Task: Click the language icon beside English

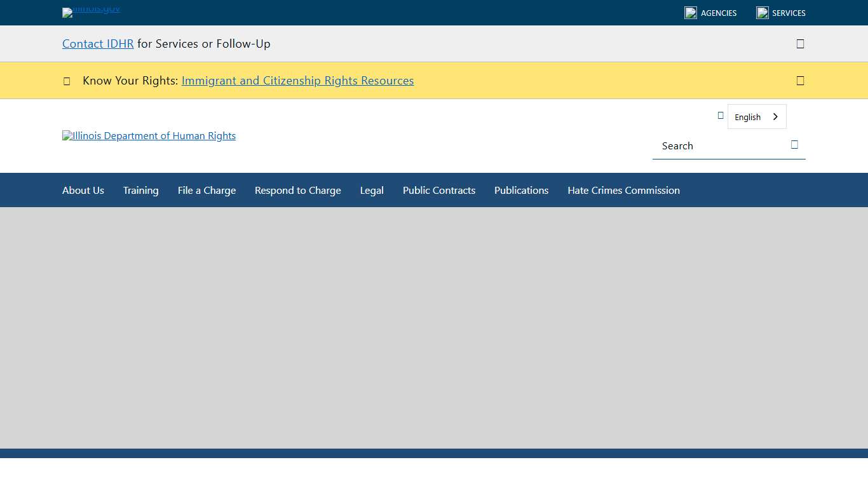Action: coord(721,116)
